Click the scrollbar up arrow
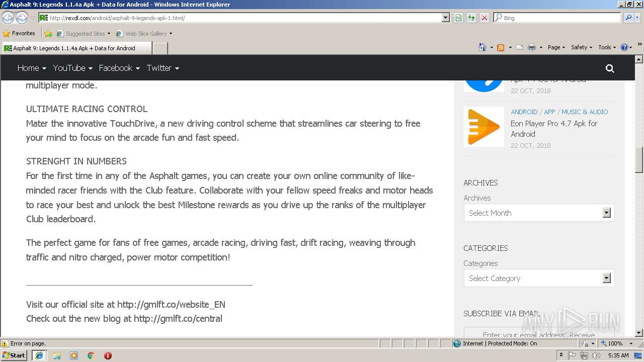This screenshot has height=362, width=644. pos(639,59)
